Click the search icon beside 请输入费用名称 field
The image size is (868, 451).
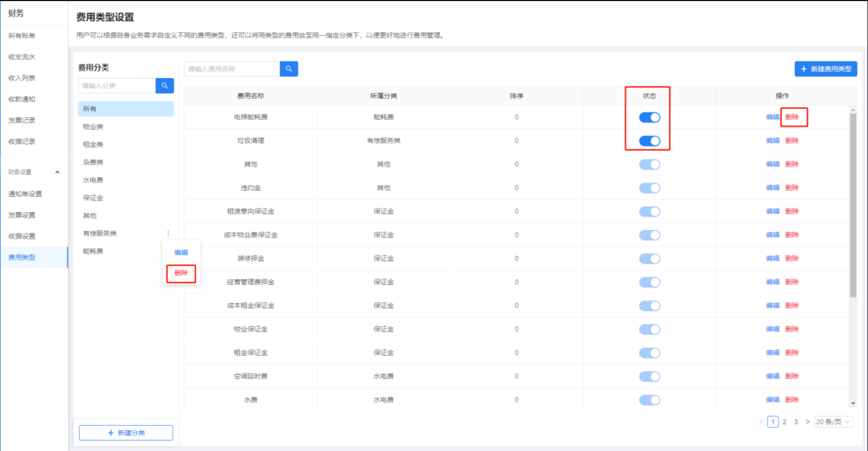click(x=289, y=69)
